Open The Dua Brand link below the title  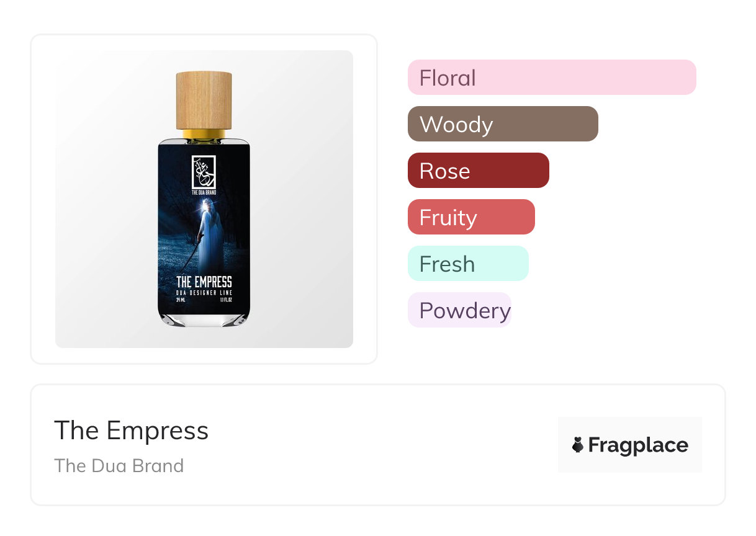pos(119,466)
